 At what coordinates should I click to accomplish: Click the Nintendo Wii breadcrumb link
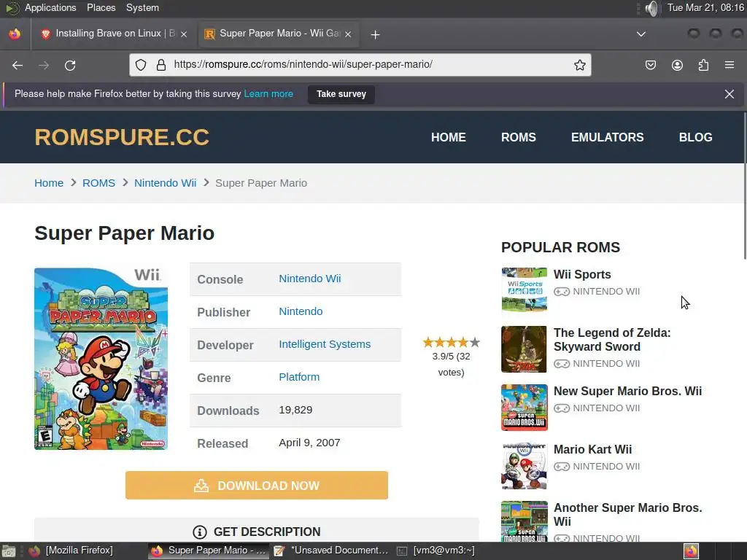[x=165, y=183]
